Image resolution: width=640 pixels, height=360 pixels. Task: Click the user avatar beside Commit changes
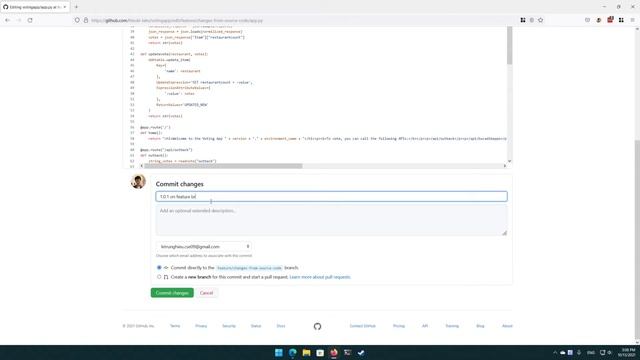(x=138, y=182)
